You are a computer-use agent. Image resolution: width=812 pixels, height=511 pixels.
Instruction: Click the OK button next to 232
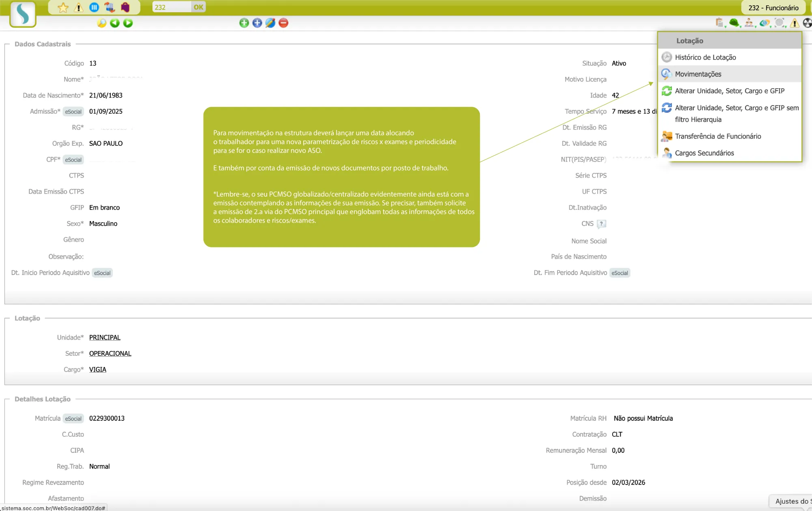(199, 7)
